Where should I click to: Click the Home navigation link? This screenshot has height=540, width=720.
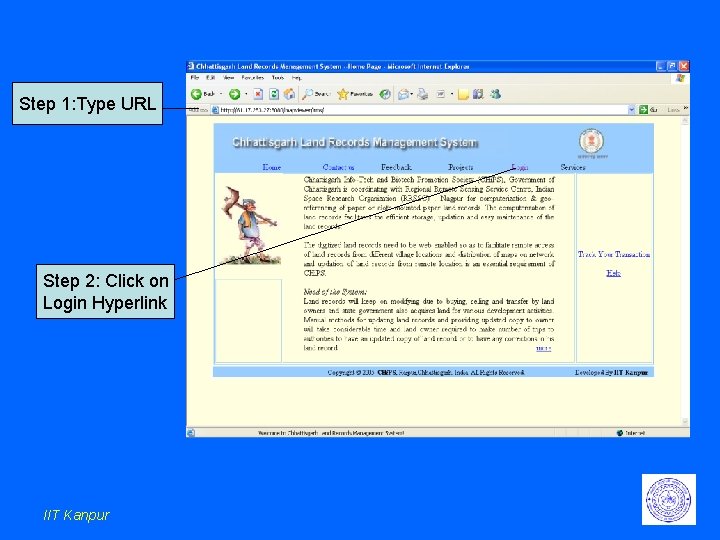(271, 167)
